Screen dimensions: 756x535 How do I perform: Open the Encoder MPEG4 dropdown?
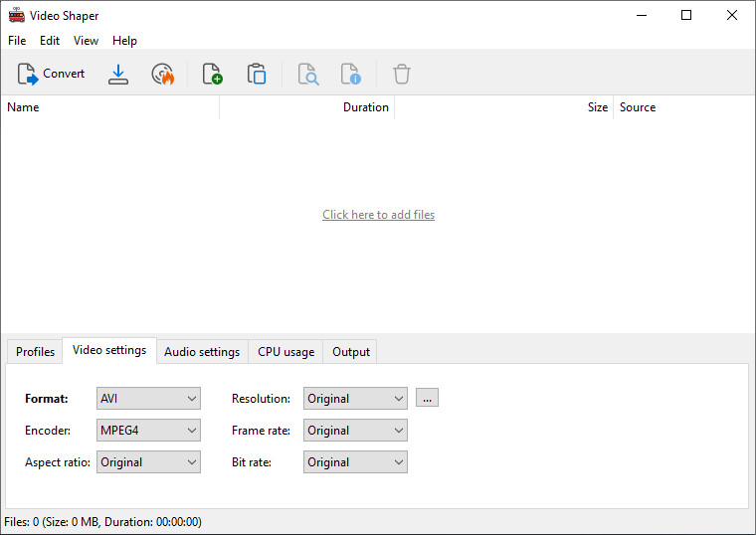click(x=148, y=431)
